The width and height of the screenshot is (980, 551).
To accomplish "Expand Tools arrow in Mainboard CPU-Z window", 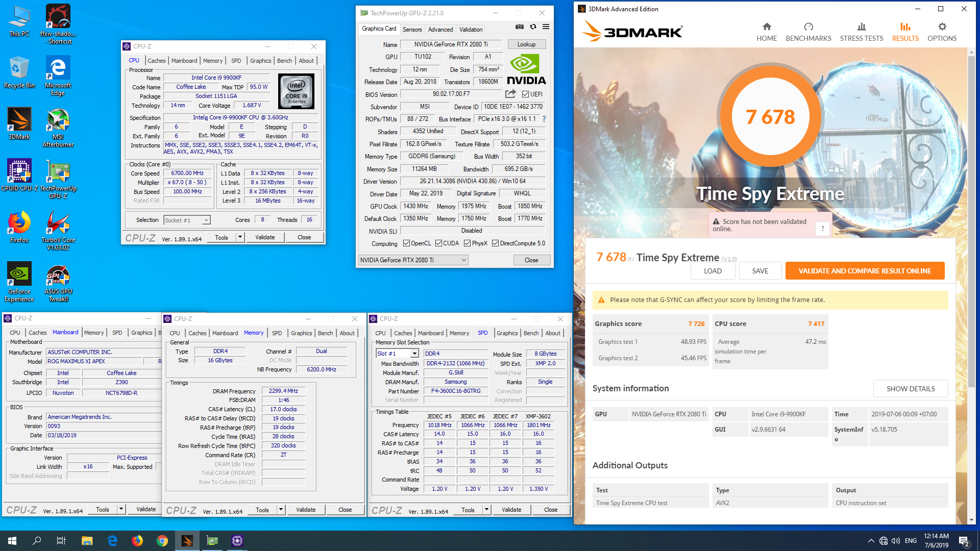I will pos(121,509).
